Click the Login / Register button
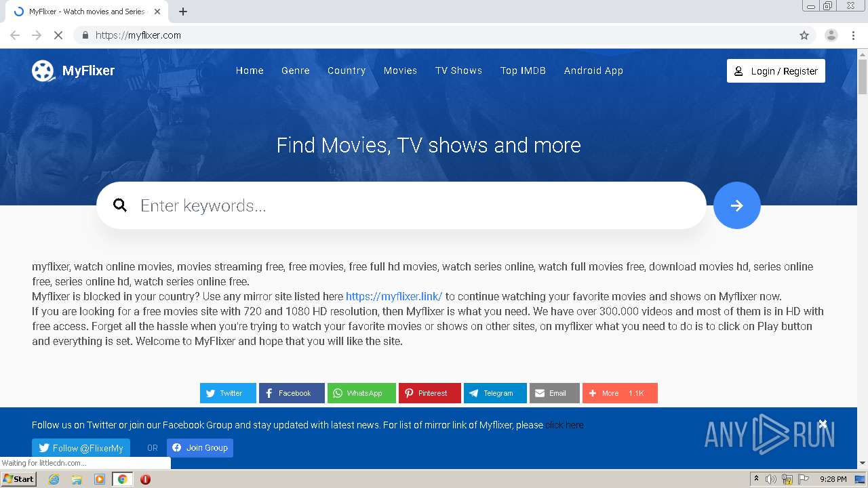Image resolution: width=868 pixels, height=488 pixels. (x=776, y=71)
